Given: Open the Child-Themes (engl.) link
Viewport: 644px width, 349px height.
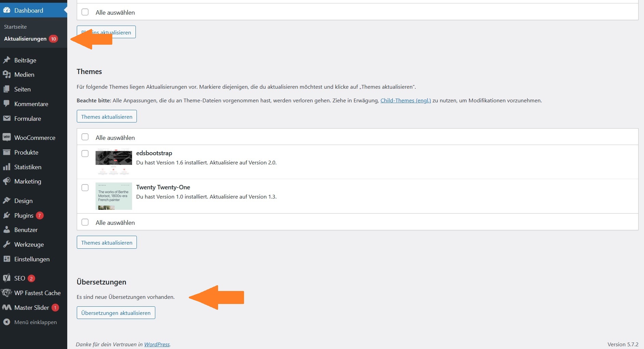Looking at the screenshot, I should coord(405,100).
